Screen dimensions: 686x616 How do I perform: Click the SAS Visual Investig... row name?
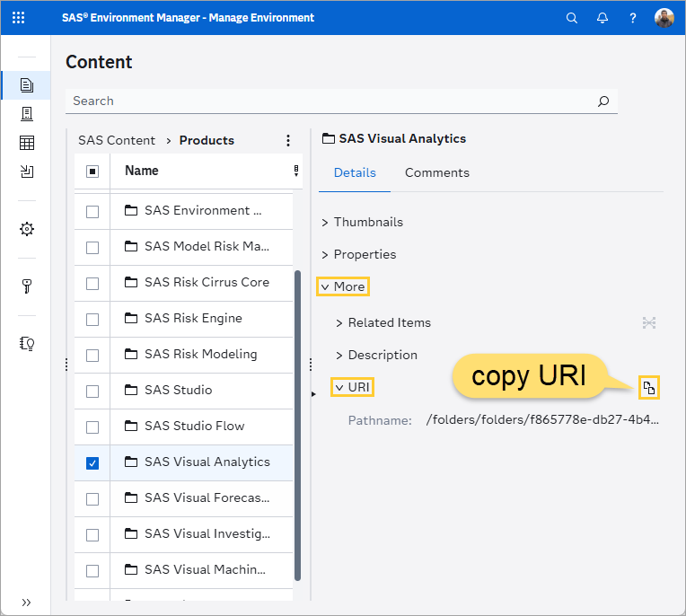coord(207,533)
